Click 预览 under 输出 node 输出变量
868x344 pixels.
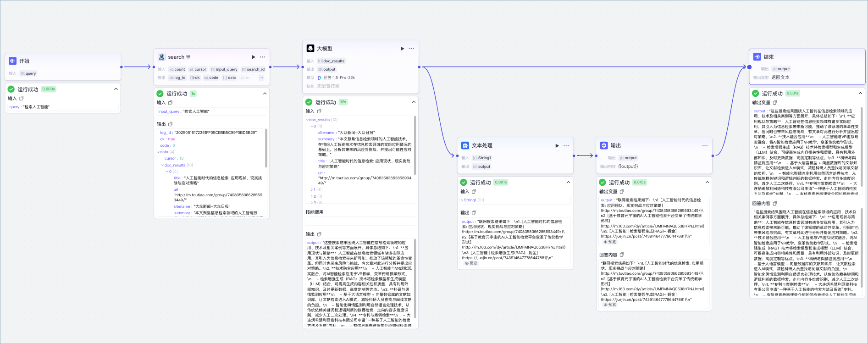click(x=609, y=242)
